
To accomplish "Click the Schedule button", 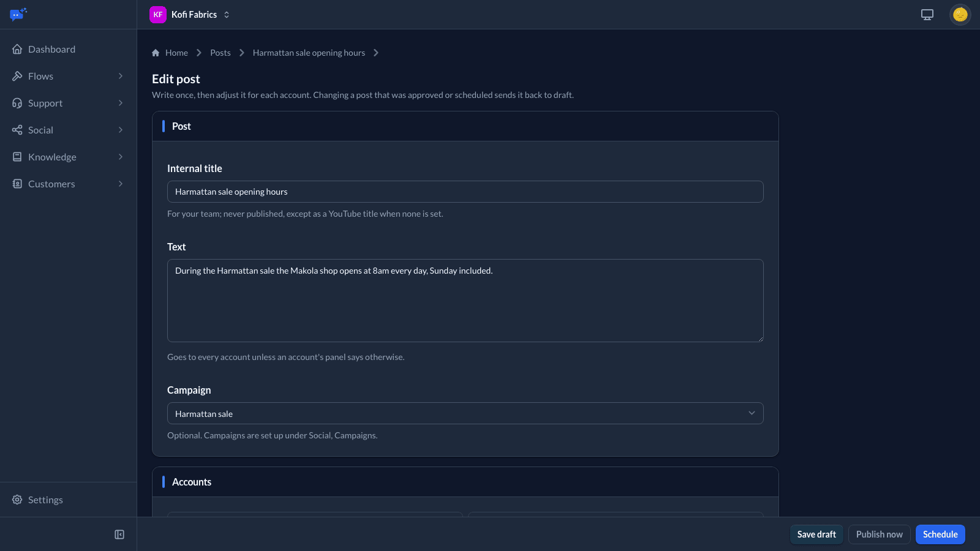I will (940, 534).
